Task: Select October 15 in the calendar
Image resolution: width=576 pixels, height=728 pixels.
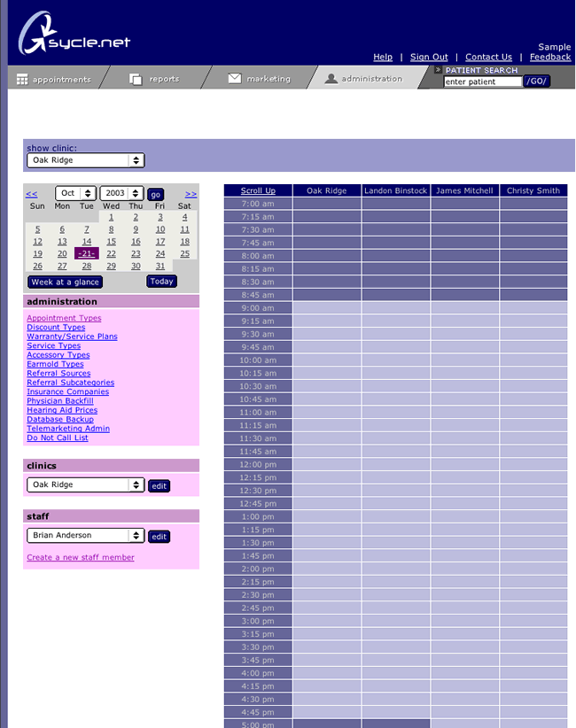Action: tap(111, 241)
